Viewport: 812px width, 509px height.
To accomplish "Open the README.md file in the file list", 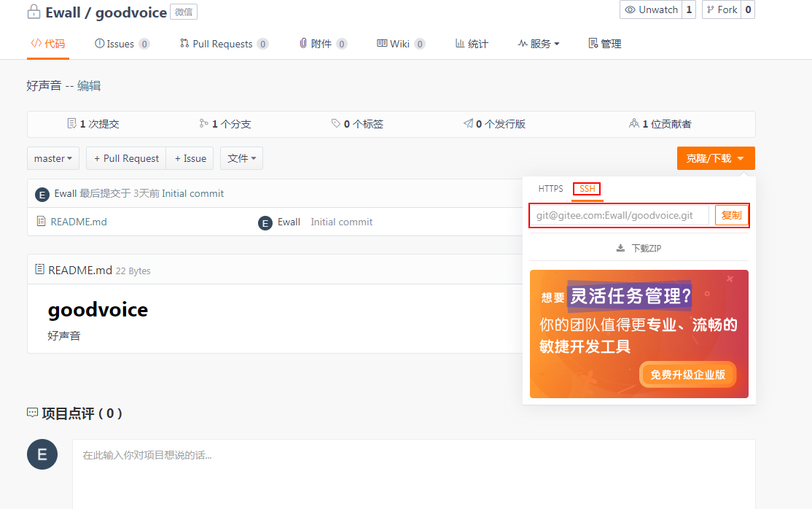I will (x=79, y=222).
